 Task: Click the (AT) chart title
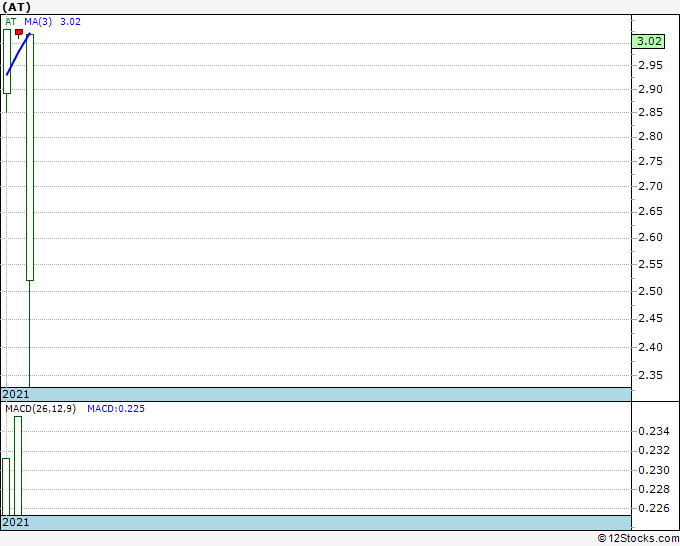16,7
